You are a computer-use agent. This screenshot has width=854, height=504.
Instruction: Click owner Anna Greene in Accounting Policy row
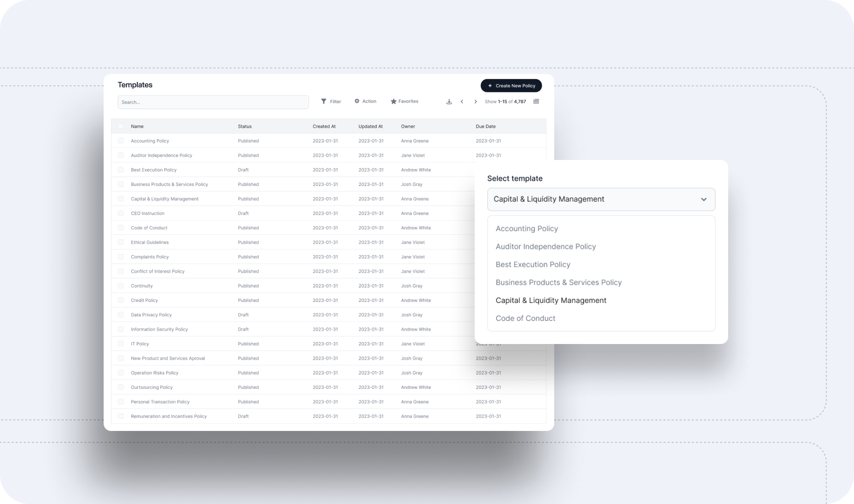415,141
